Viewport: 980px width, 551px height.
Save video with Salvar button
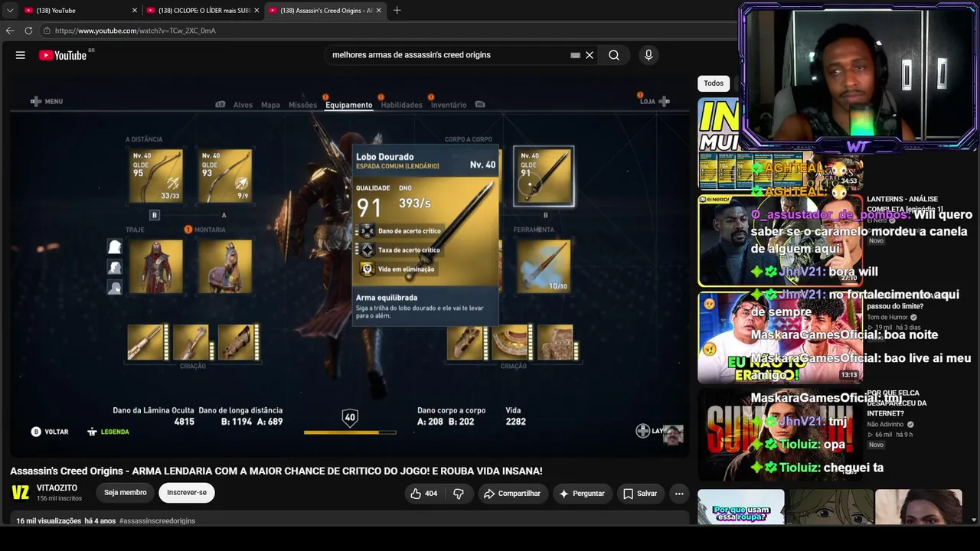(640, 494)
